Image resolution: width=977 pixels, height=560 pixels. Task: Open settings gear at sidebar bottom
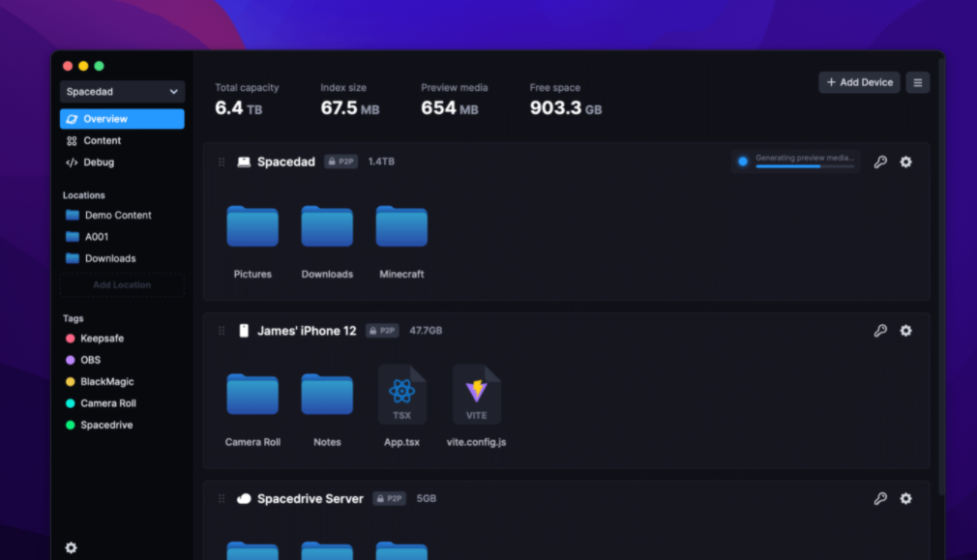(x=71, y=547)
